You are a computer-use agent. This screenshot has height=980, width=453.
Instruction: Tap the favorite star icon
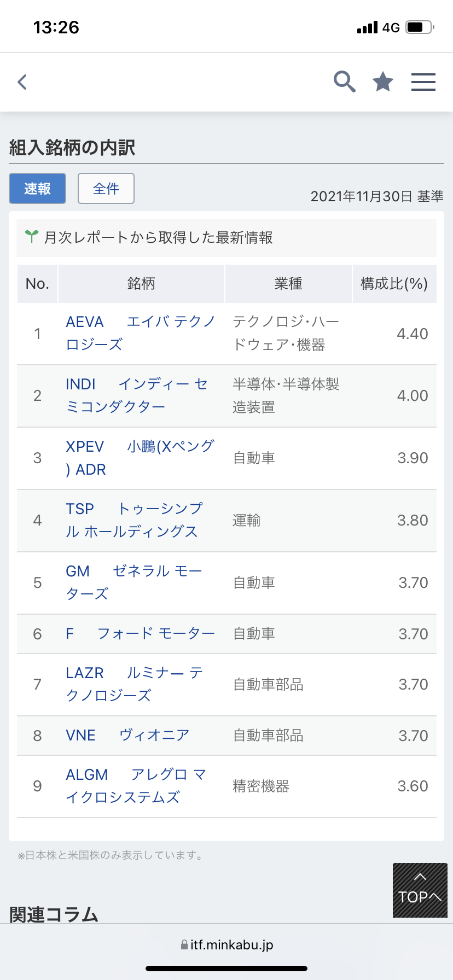[383, 82]
